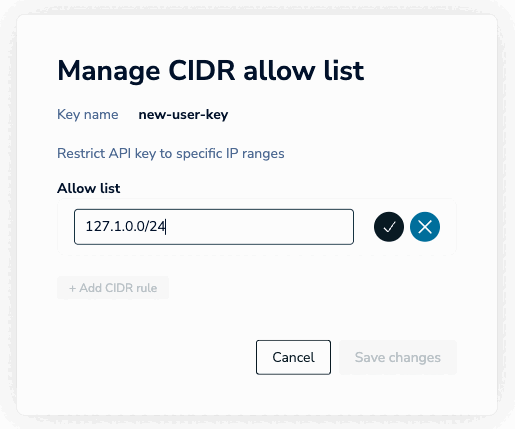Screen dimensions: 515x429
Task: Click the Add CIDR rule button
Action: [x=113, y=288]
